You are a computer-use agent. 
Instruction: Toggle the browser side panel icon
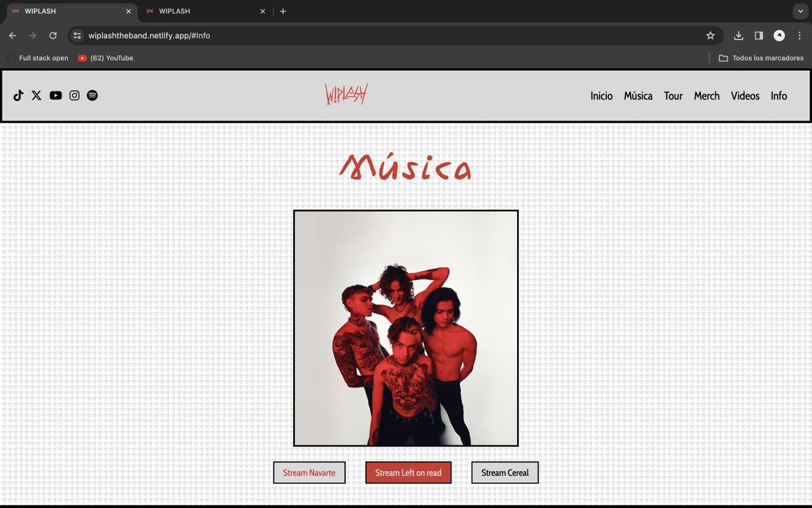(x=759, y=35)
